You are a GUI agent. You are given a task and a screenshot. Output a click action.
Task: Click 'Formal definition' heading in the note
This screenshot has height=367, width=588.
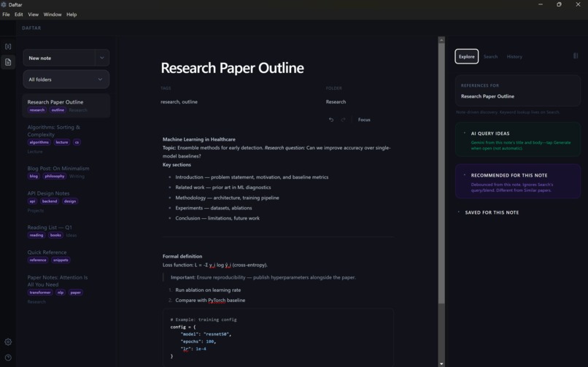click(x=182, y=256)
